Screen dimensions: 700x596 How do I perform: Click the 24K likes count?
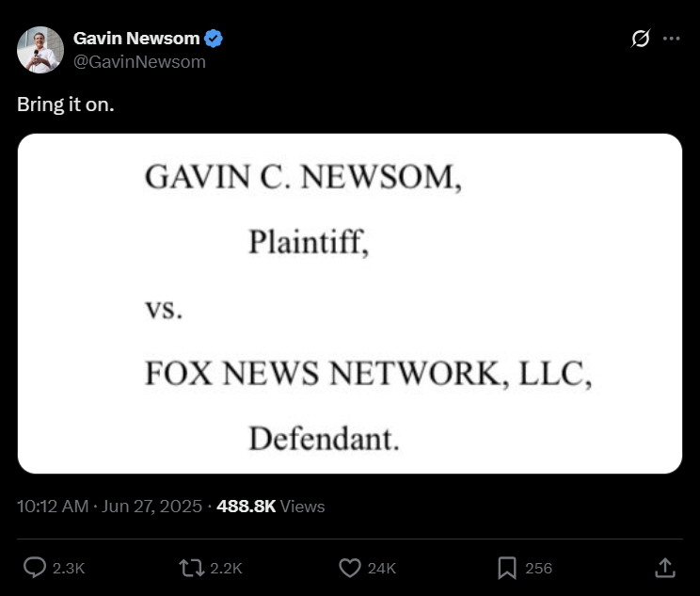click(x=382, y=569)
